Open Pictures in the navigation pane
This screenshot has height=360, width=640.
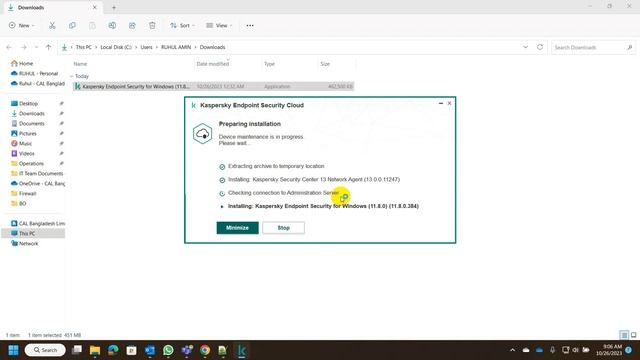tap(24, 133)
